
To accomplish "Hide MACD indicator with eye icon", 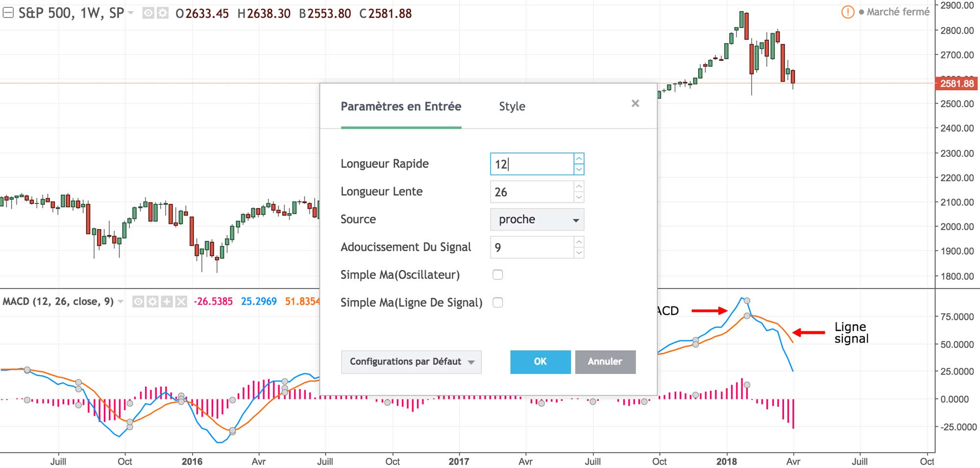I will click(x=138, y=302).
